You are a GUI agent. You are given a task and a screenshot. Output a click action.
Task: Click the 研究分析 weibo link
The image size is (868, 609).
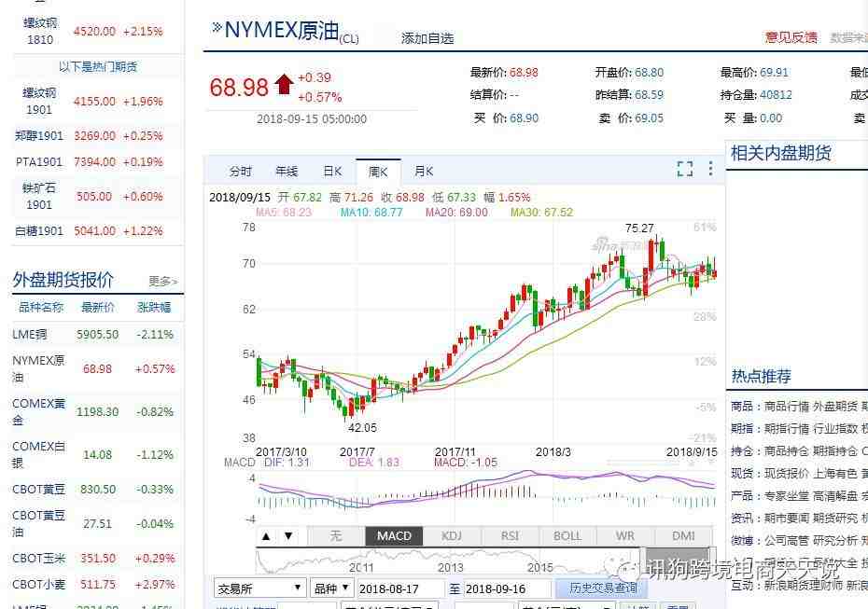point(834,540)
